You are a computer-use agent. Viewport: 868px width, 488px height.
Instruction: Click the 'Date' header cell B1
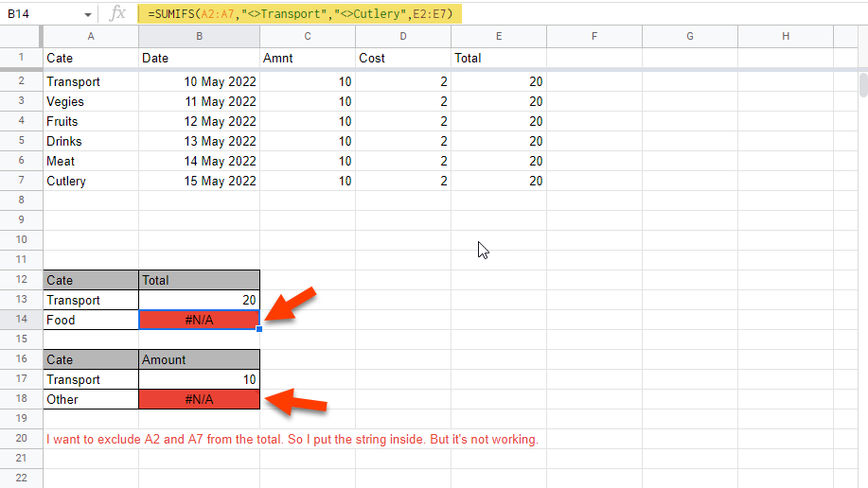point(200,58)
